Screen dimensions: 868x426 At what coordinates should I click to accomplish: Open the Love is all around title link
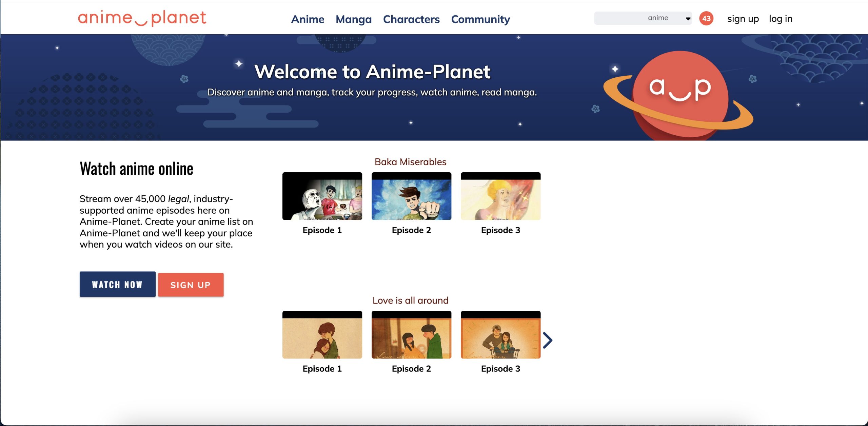point(410,300)
